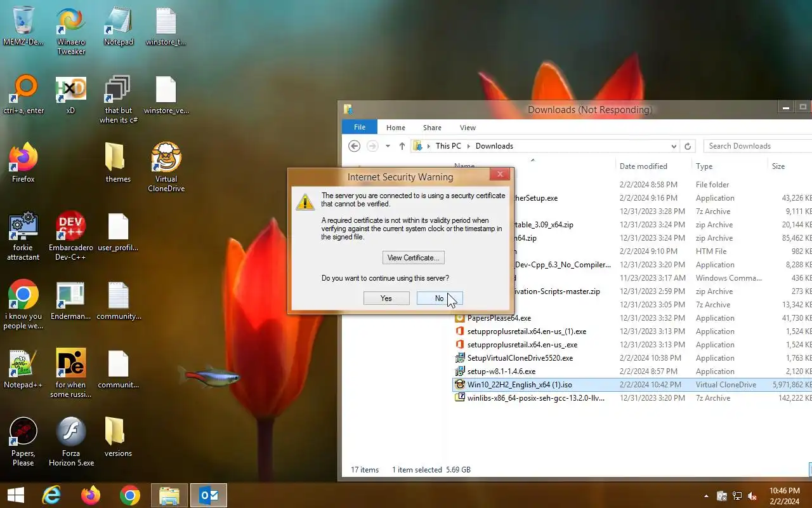Screen dimensions: 812x508
Task: Open Papers, Please desktop shortcut
Action: (x=23, y=442)
